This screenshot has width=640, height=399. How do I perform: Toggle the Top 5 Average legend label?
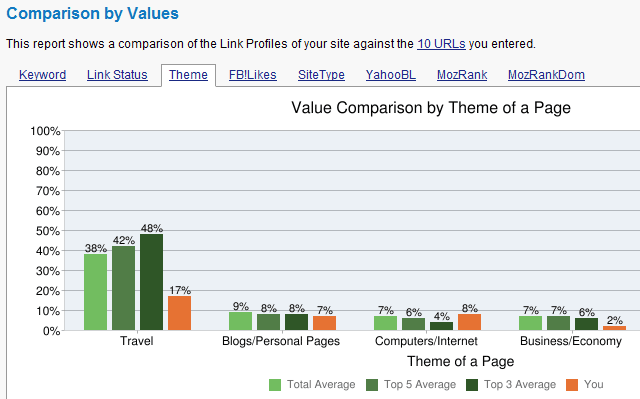click(420, 384)
